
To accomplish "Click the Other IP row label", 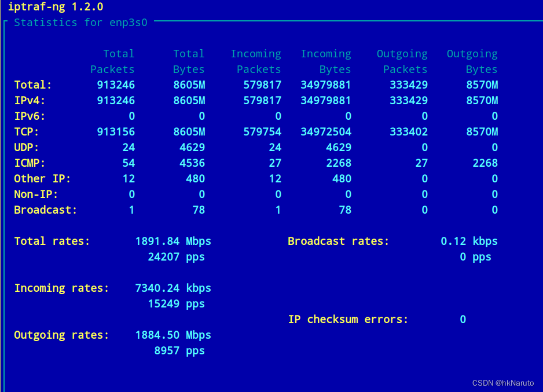I will coord(42,179).
